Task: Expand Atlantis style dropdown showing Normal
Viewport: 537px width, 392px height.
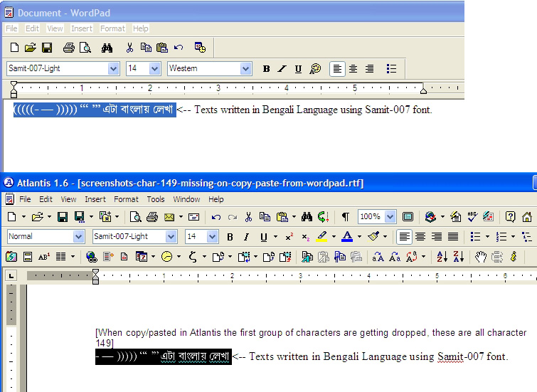Action: (x=78, y=236)
